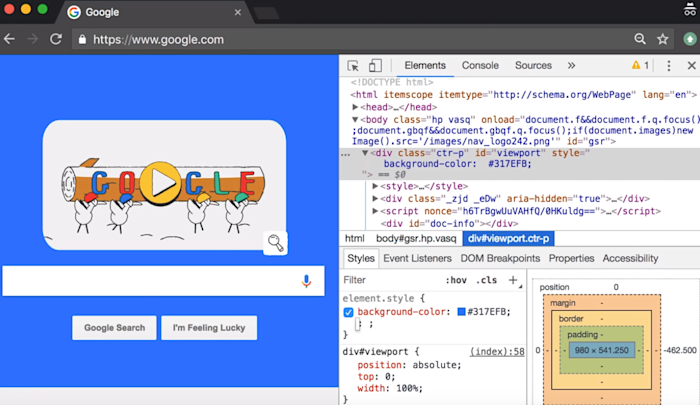The width and height of the screenshot is (700, 405).
Task: Reload the page with the refresh icon
Action: tap(56, 39)
